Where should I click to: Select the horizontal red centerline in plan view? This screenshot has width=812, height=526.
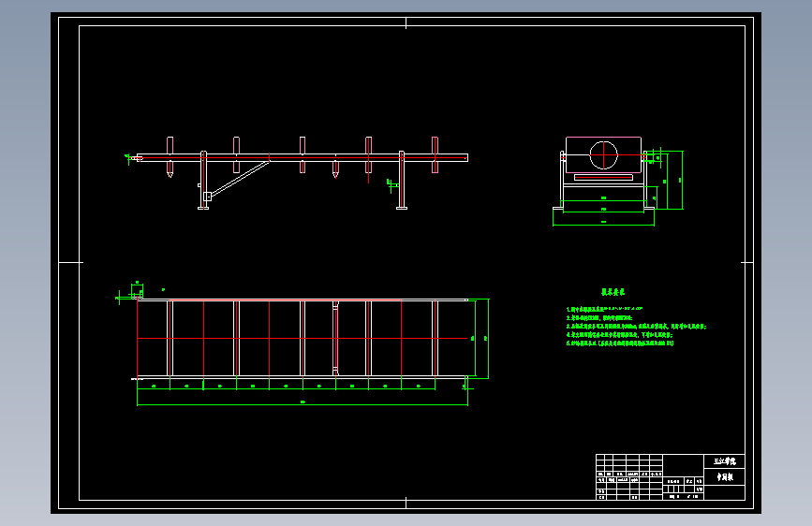click(303, 339)
